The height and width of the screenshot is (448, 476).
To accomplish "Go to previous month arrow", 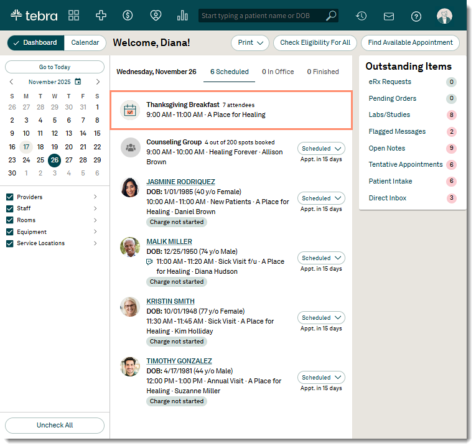I will [12, 82].
